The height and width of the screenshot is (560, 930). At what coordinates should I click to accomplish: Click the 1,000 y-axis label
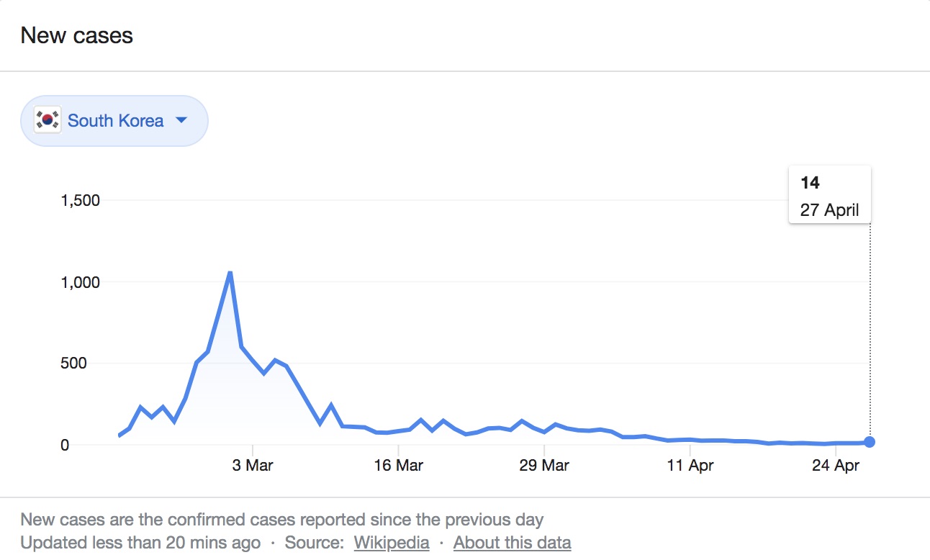click(80, 282)
